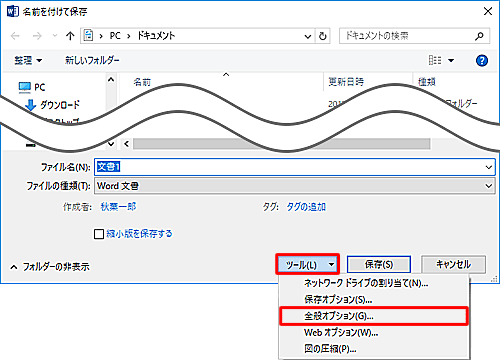Collapse folders with フォルダーの非表示
This screenshot has height=360, width=500.
point(50,267)
